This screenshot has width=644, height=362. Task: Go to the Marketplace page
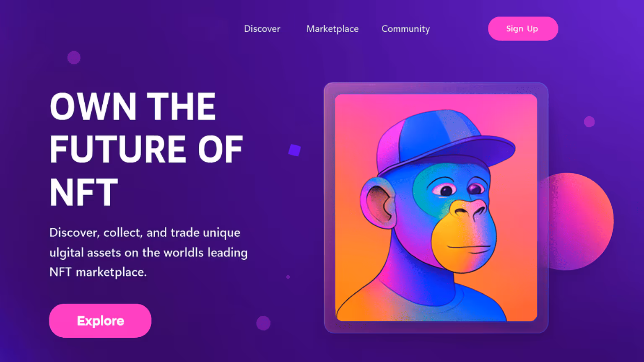point(332,29)
